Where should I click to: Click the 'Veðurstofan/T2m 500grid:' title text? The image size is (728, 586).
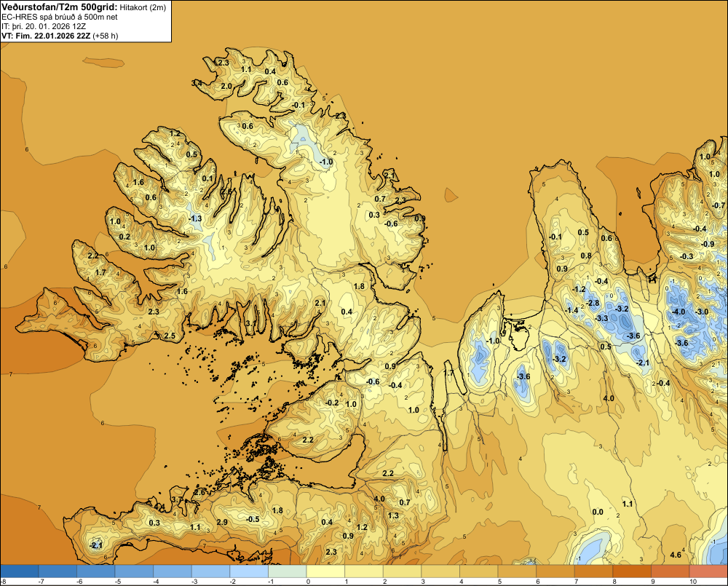tap(60, 7)
